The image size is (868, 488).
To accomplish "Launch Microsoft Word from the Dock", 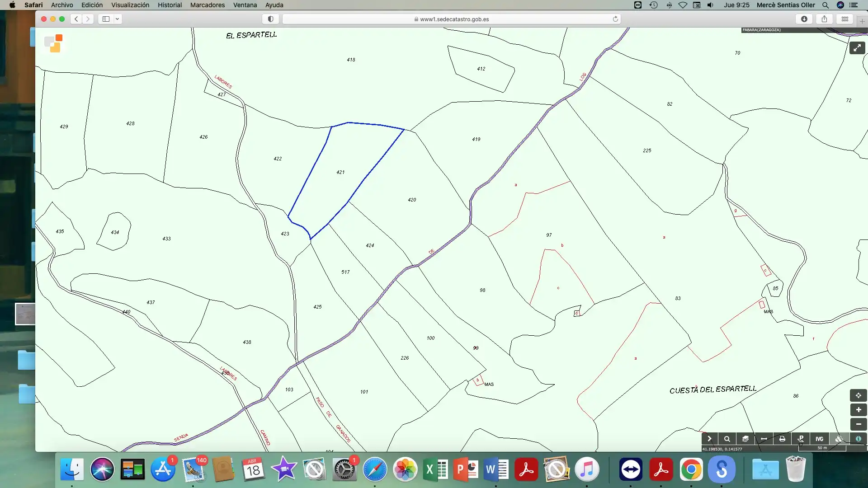I will coord(496,469).
